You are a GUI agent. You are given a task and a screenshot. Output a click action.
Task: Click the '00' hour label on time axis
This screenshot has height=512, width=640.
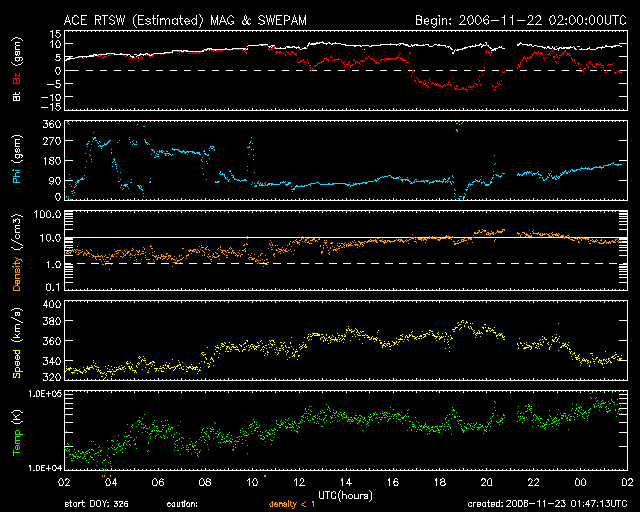point(580,483)
